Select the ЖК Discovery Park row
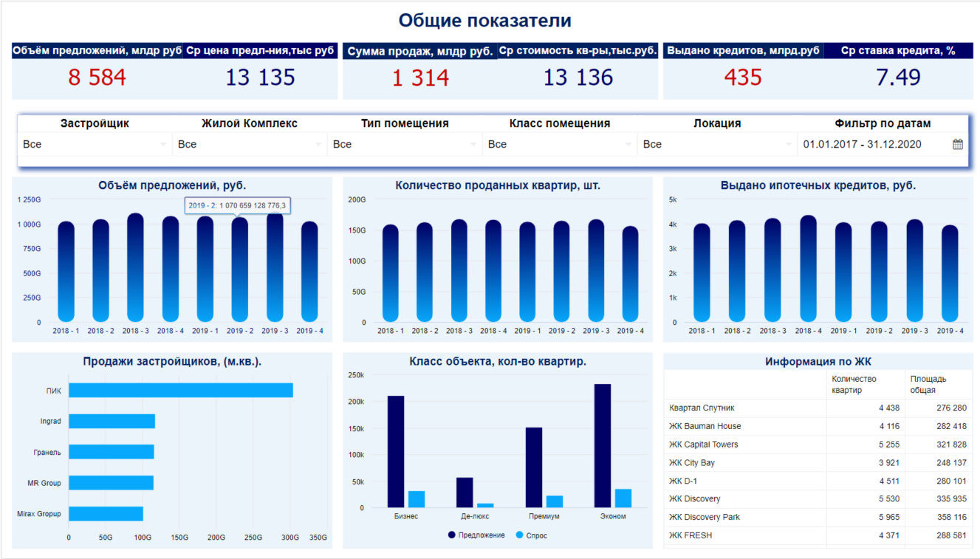The width and height of the screenshot is (980, 559). tap(818, 517)
